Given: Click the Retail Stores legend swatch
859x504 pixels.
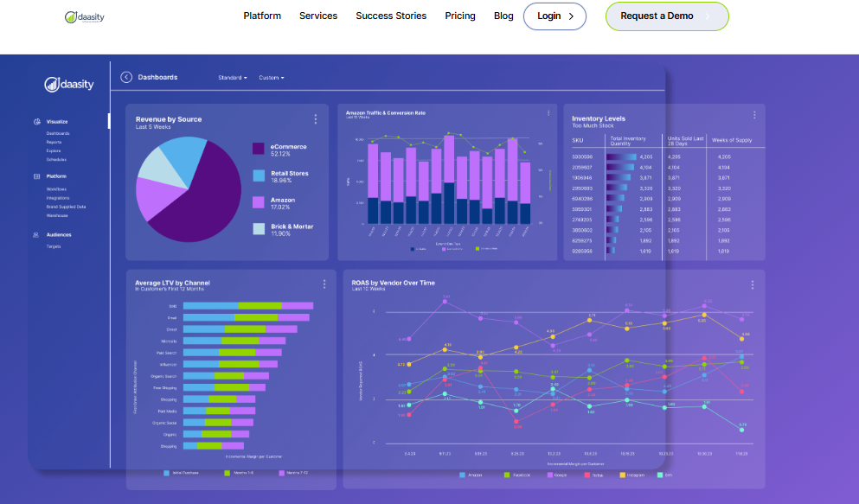Looking at the screenshot, I should pos(259,175).
